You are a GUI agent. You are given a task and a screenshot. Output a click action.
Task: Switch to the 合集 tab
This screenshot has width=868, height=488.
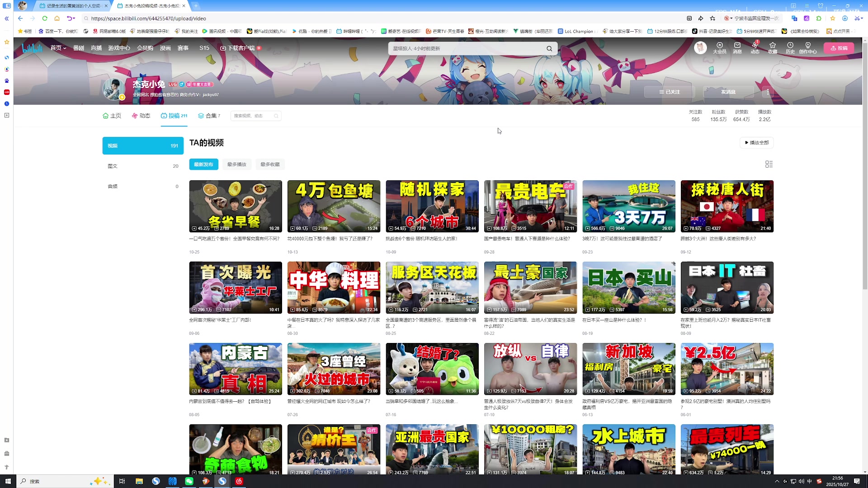(209, 116)
